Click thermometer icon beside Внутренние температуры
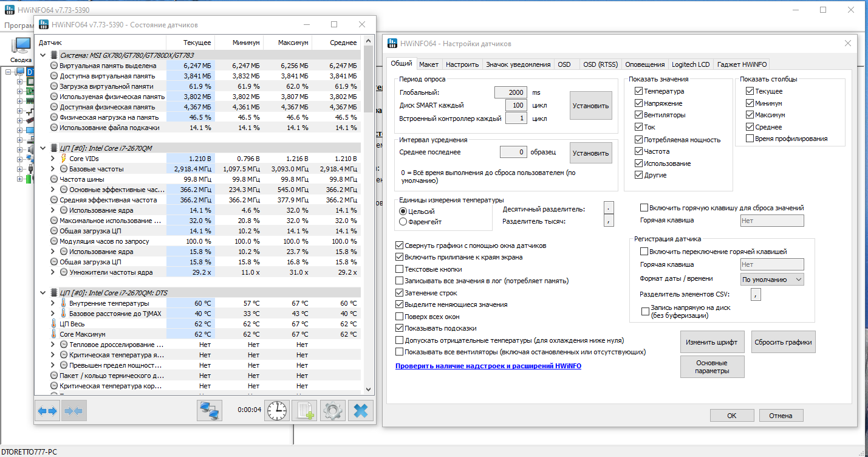The image size is (868, 457). [x=64, y=303]
